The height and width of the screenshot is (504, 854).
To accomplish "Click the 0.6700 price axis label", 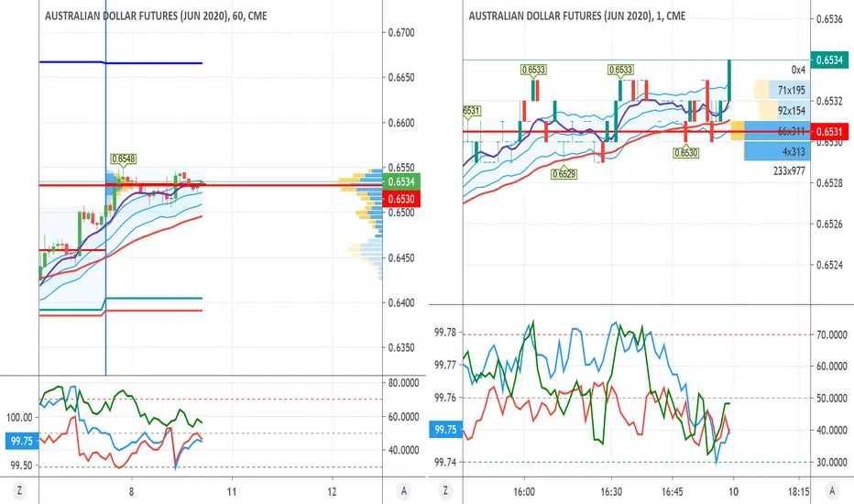I will tap(401, 33).
